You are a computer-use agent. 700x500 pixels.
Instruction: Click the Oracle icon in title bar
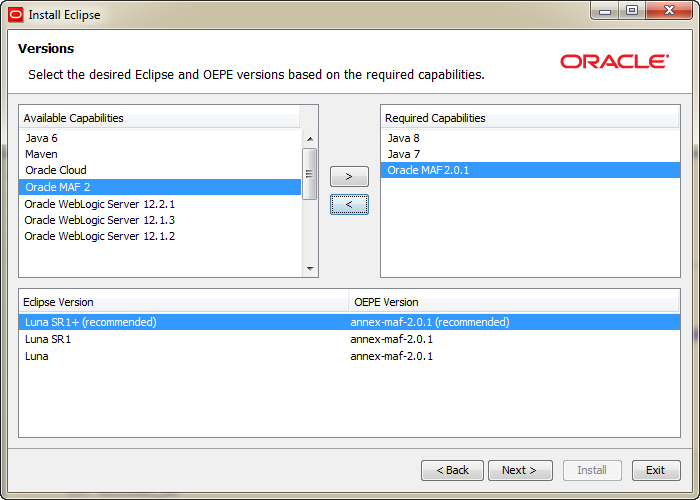pos(16,15)
